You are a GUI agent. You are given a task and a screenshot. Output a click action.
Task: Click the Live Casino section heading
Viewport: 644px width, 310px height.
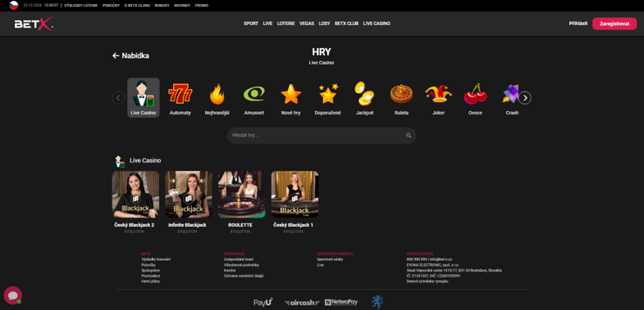(145, 161)
